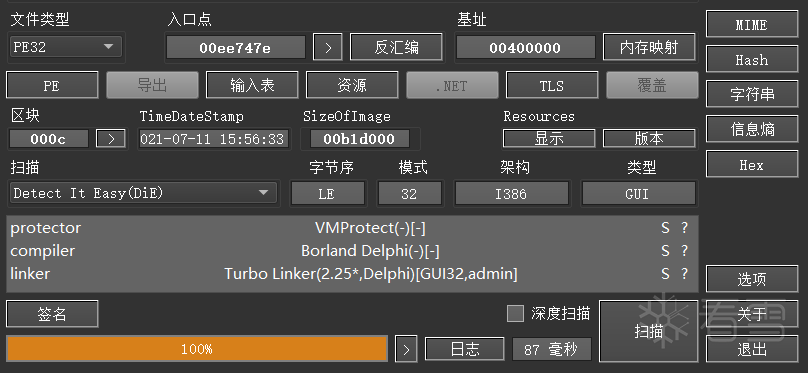Click the S link on the linker row

tap(665, 274)
